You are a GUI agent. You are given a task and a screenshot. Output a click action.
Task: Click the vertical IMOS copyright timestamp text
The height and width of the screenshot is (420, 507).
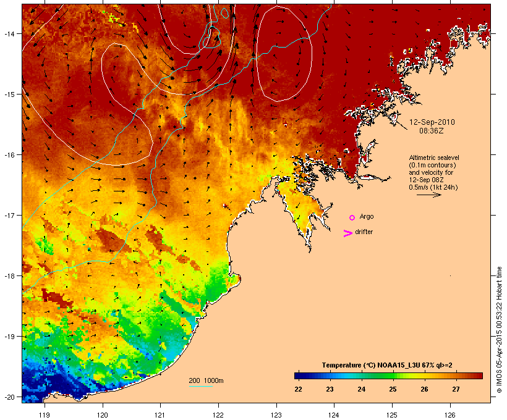[x=499, y=330]
